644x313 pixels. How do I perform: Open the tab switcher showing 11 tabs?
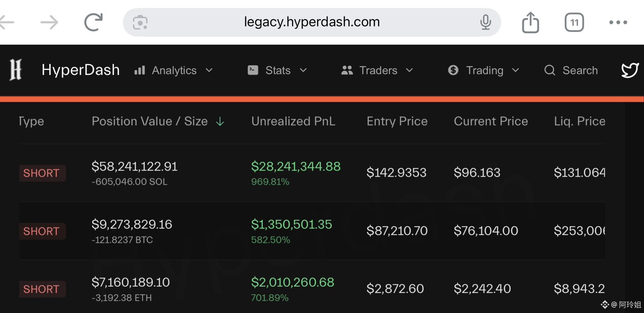(x=574, y=22)
